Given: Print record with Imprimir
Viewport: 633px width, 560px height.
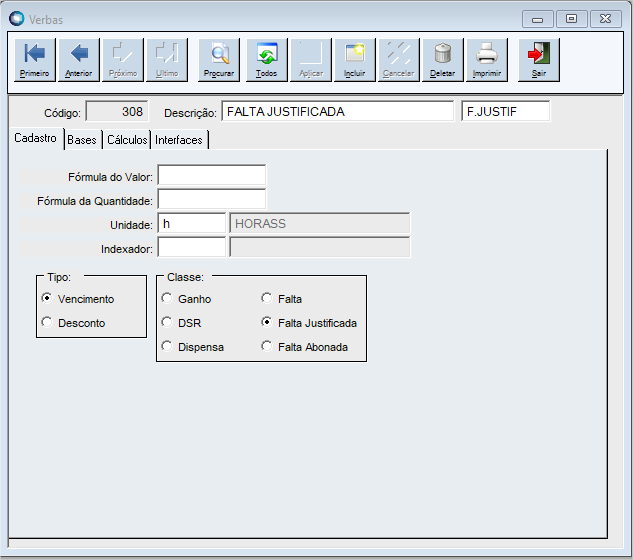Looking at the screenshot, I should (486, 60).
